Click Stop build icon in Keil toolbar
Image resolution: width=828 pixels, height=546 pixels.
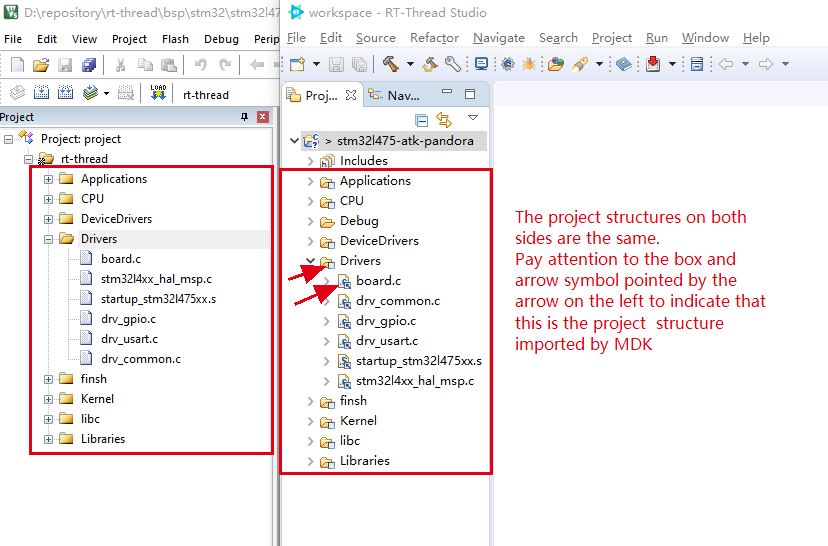tap(126, 93)
